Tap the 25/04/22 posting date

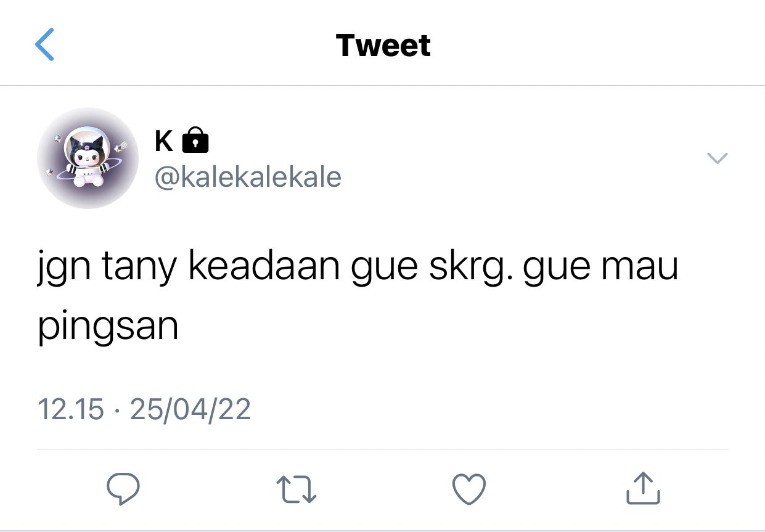tap(190, 409)
